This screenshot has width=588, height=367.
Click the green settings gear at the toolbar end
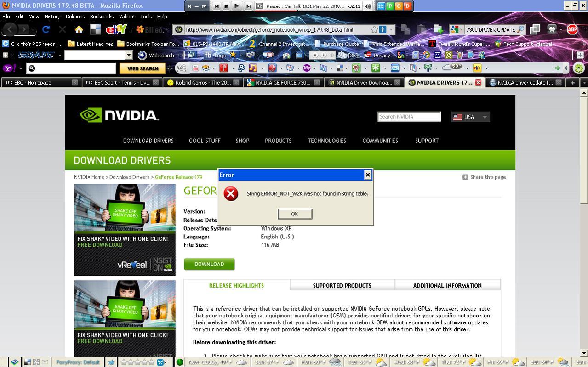[579, 68]
